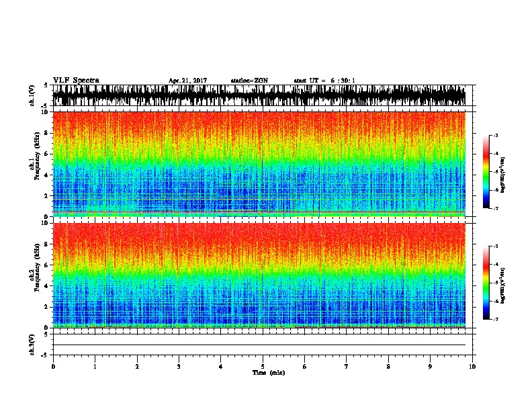Click the "-3" label on ch.2 colorbar

[496, 246]
